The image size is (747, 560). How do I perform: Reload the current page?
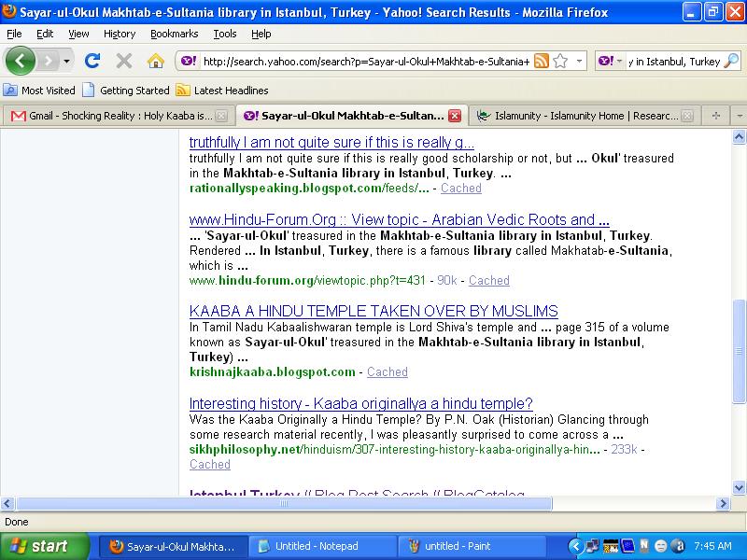coord(92,61)
